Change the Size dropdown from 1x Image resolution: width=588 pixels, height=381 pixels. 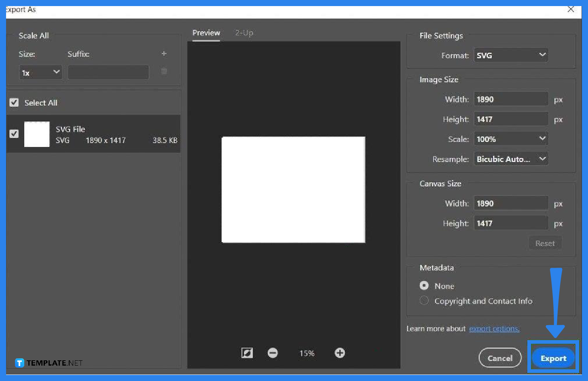40,72
